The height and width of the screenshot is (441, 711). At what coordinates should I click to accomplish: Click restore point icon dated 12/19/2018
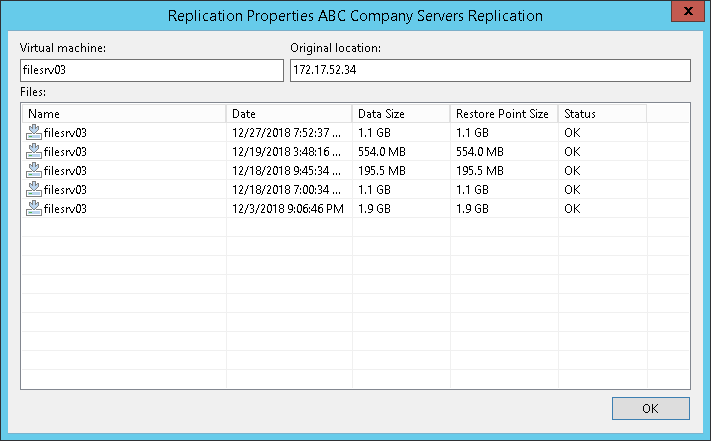34,151
